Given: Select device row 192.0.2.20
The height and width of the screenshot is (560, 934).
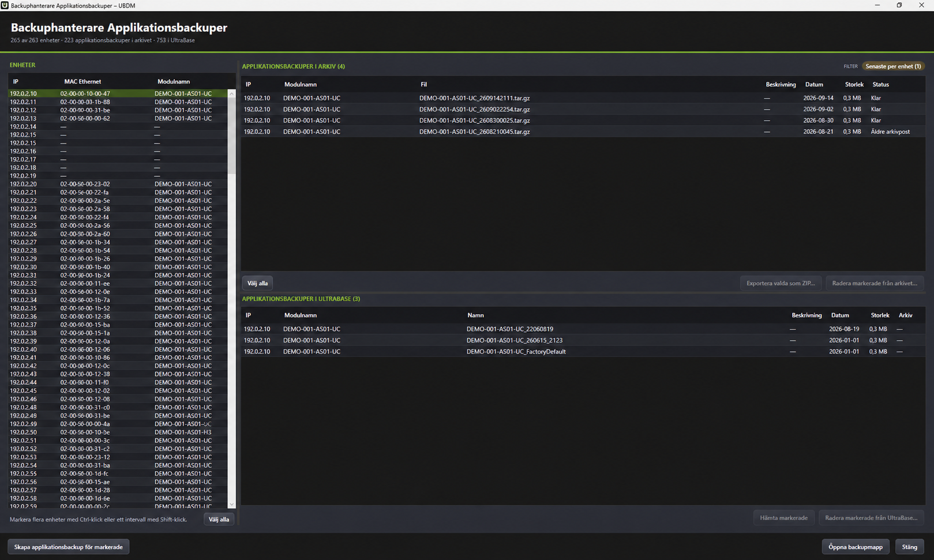Looking at the screenshot, I should pyautogui.click(x=118, y=184).
